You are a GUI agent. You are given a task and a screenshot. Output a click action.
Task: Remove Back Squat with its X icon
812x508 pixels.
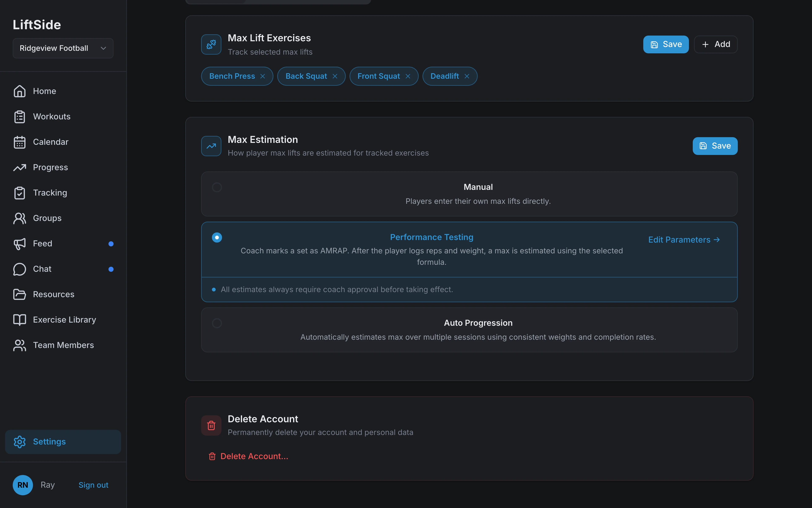click(x=335, y=76)
